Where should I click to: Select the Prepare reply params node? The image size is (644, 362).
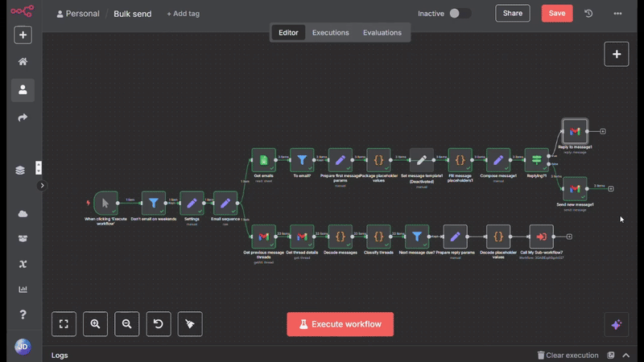(455, 237)
